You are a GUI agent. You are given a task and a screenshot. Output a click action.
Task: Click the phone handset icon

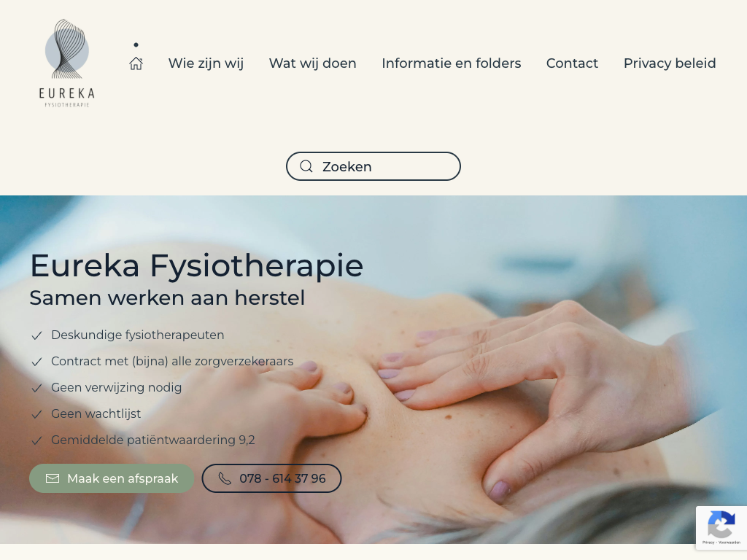tap(225, 478)
